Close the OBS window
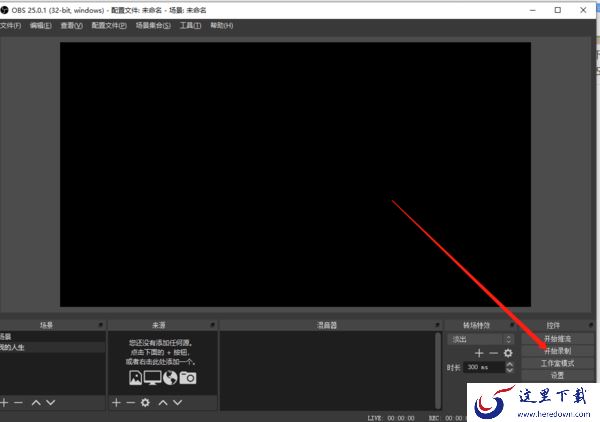 coord(583,10)
